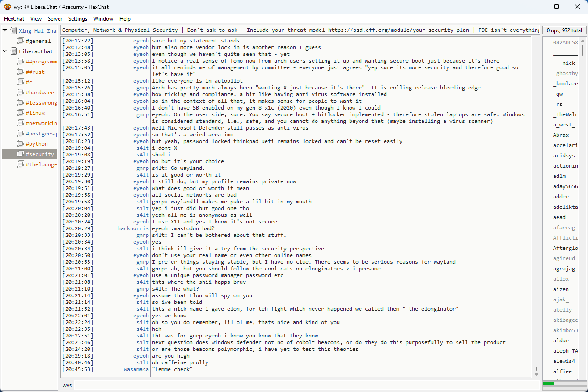The image size is (588, 392).
Task: Click the "are you high" message
Action: 171,356
